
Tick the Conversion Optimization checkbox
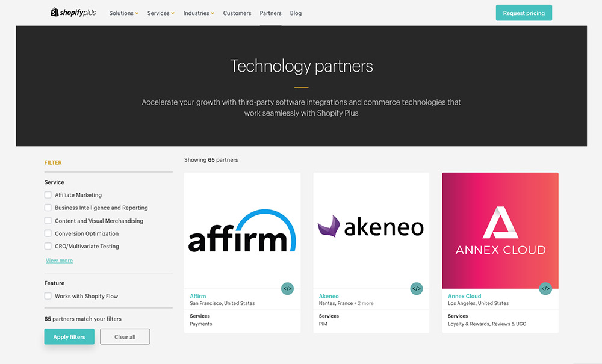click(48, 233)
